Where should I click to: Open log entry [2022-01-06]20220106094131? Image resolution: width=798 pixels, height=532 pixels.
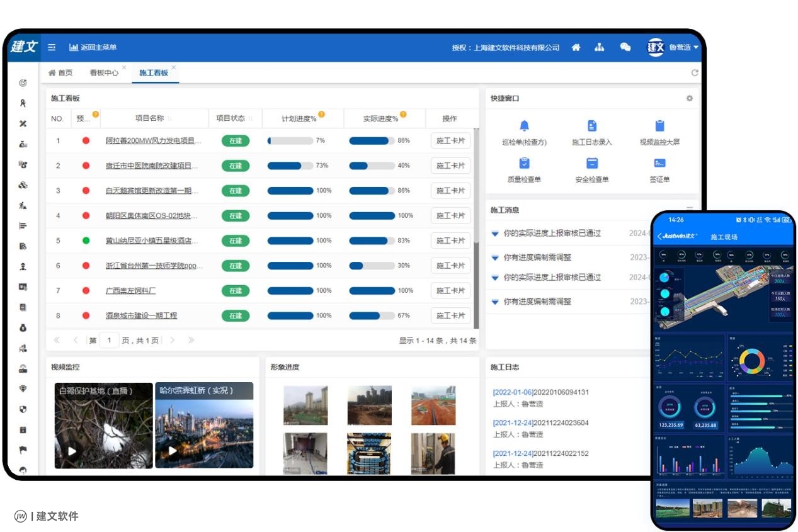[x=540, y=392]
